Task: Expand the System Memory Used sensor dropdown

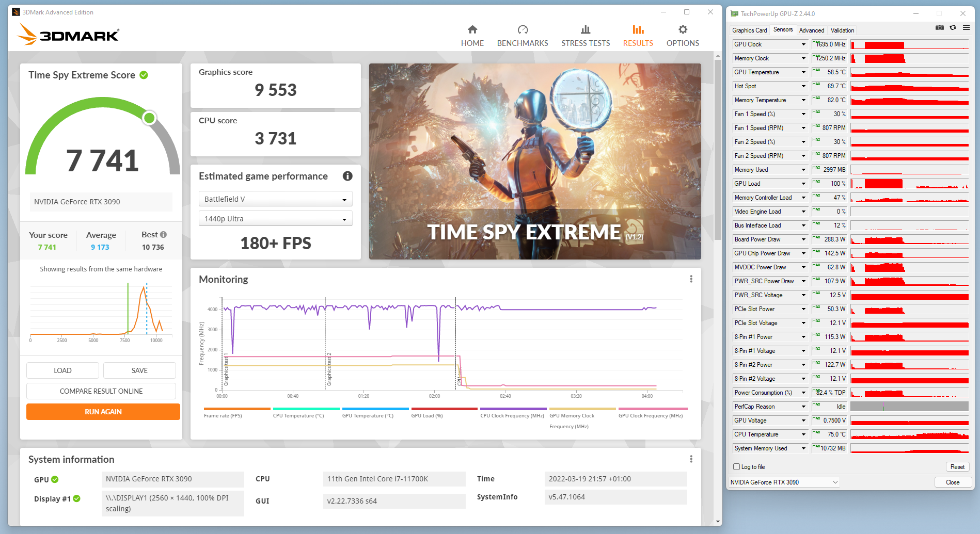Action: [803, 448]
